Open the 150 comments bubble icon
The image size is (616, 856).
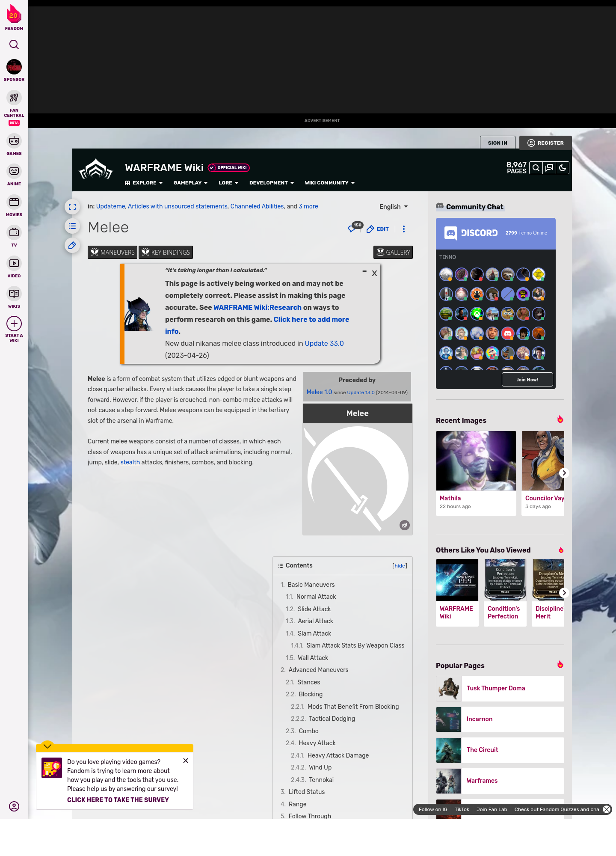pos(355,228)
